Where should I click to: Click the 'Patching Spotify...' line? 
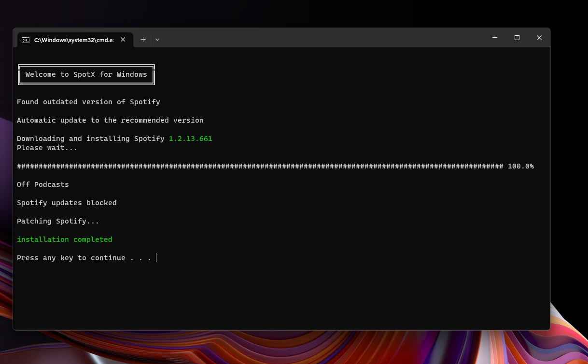click(58, 221)
